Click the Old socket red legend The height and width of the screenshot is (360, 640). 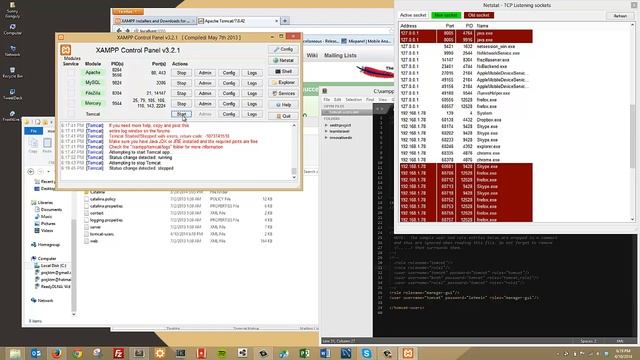click(x=478, y=15)
